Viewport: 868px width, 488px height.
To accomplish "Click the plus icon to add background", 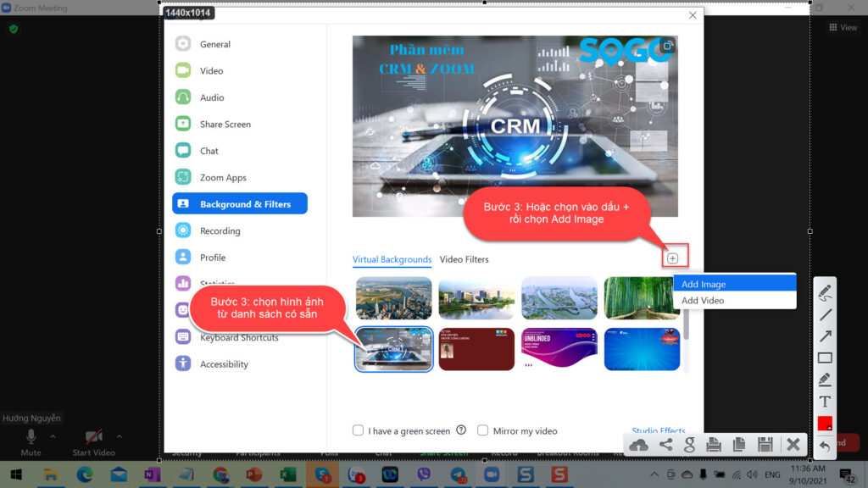I will 673,258.
